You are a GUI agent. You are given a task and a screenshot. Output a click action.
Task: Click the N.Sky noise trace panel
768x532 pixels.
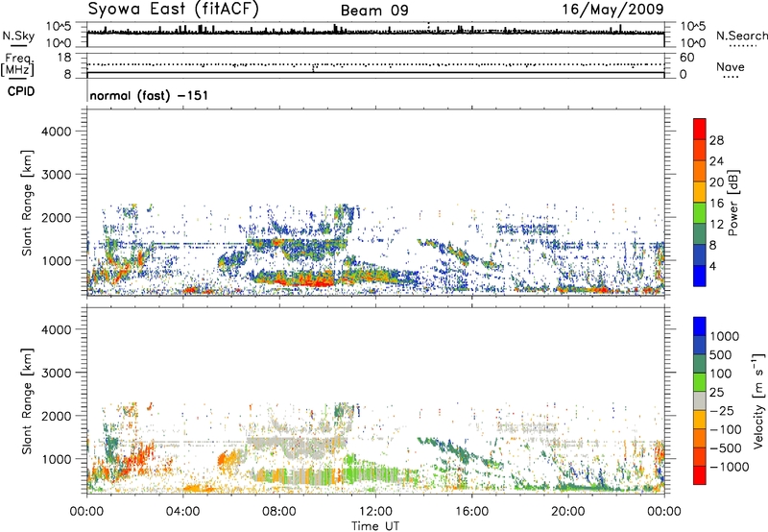[x=375, y=35]
